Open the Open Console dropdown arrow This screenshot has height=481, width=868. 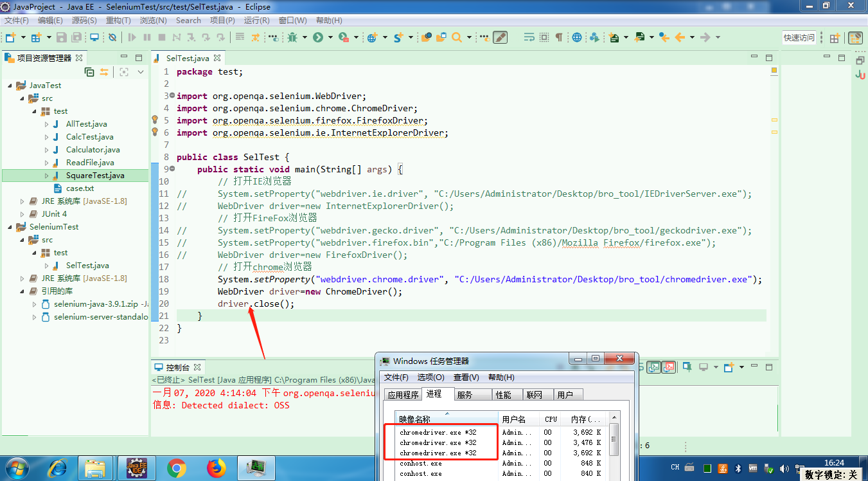click(x=741, y=367)
